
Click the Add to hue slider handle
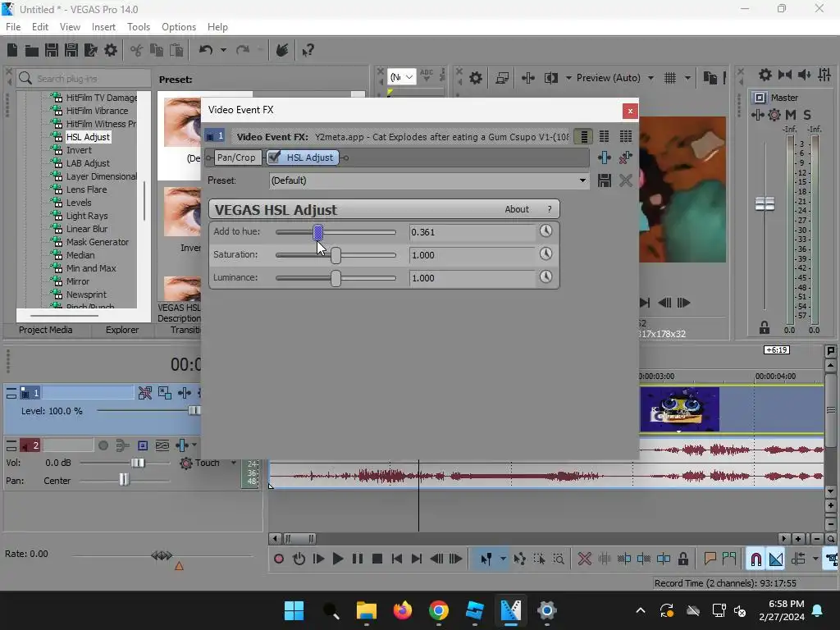coord(317,232)
